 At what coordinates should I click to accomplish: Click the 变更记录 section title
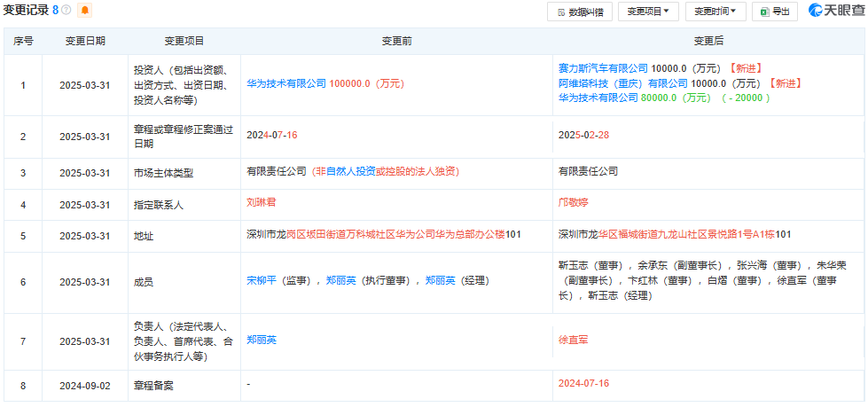(x=26, y=10)
